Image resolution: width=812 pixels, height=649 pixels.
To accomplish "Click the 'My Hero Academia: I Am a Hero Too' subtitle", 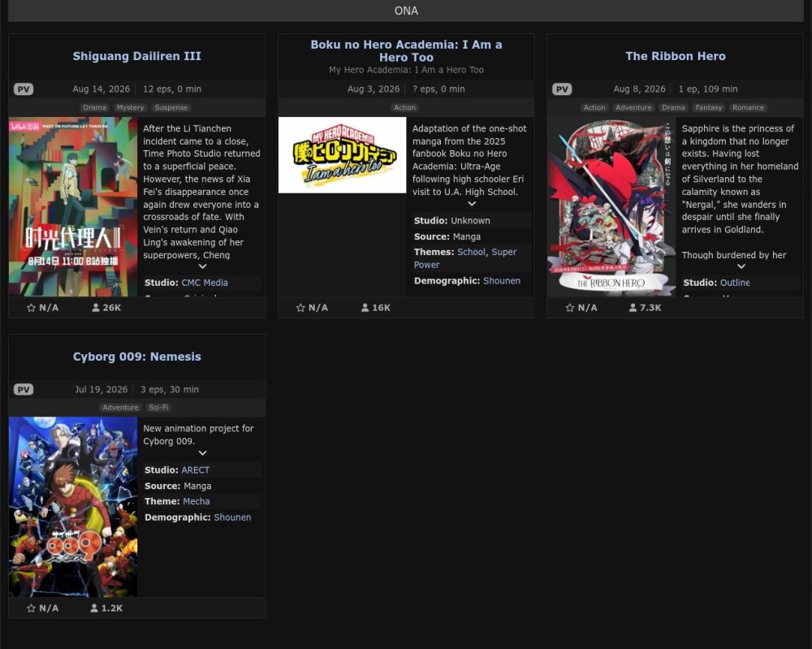I will point(406,70).
